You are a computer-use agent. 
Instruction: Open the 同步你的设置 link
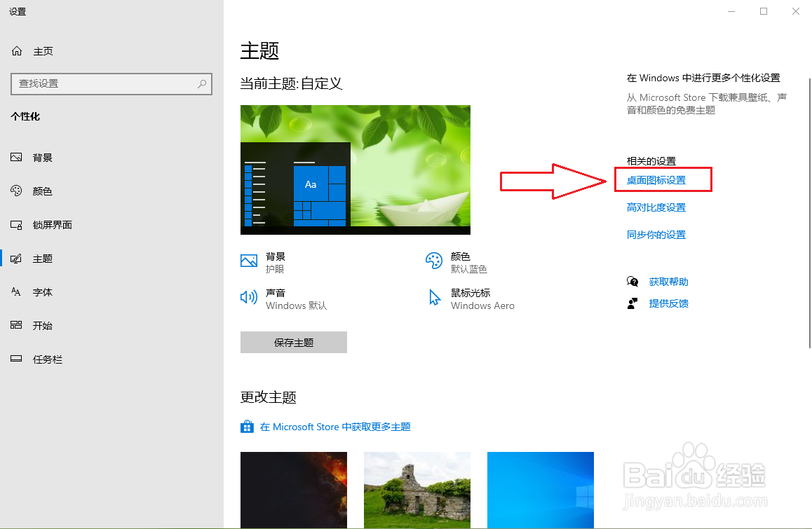(656, 235)
